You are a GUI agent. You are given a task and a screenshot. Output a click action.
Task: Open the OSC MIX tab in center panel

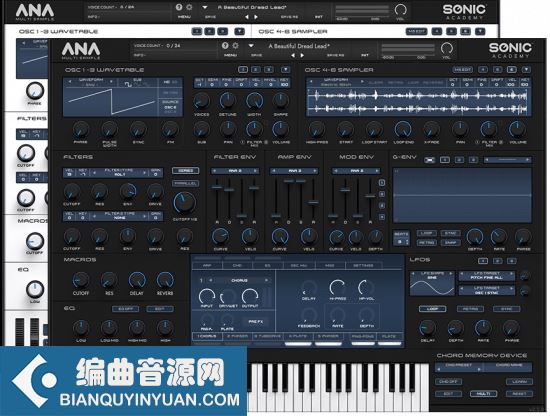click(299, 266)
